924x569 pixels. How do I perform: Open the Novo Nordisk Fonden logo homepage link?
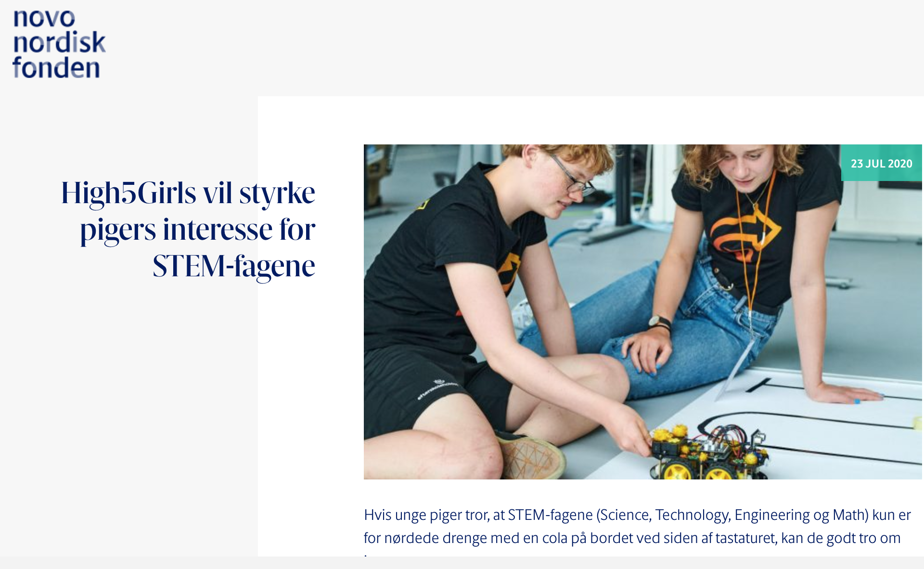[59, 44]
